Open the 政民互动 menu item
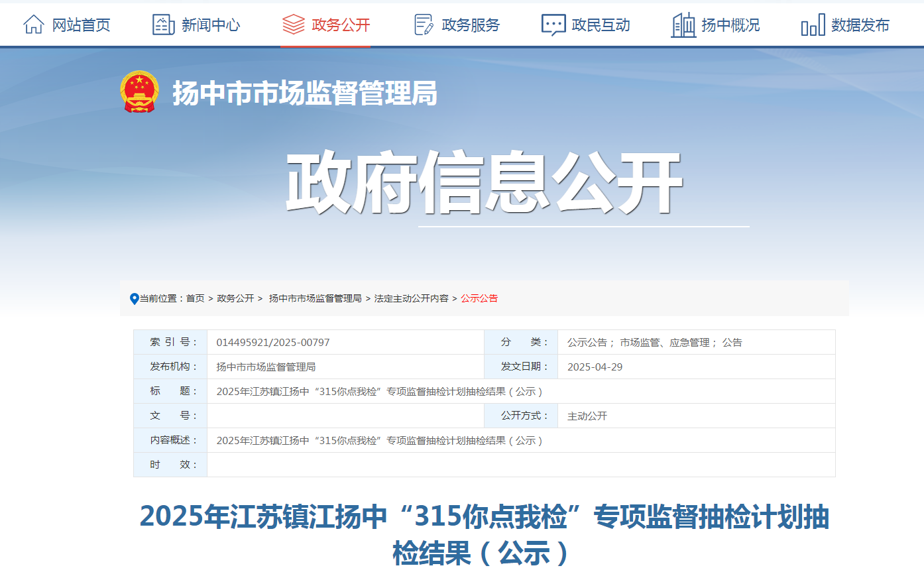 coord(601,25)
